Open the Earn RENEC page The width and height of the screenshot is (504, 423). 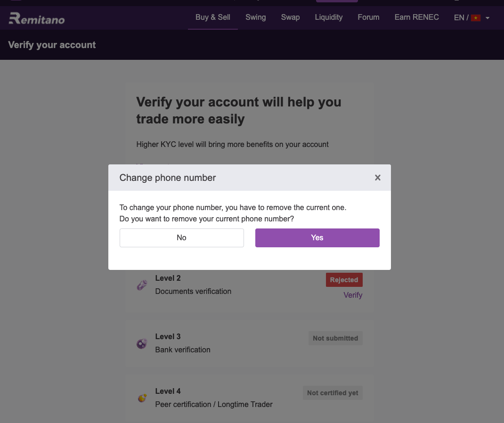[416, 17]
